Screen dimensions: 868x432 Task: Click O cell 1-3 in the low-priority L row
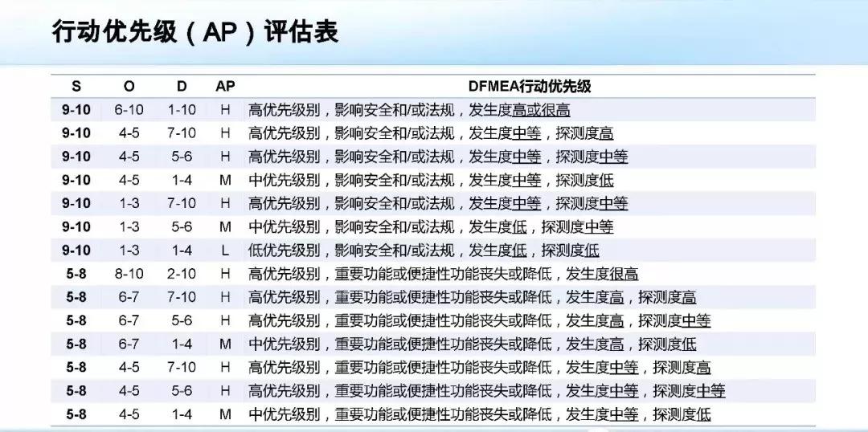tap(129, 250)
